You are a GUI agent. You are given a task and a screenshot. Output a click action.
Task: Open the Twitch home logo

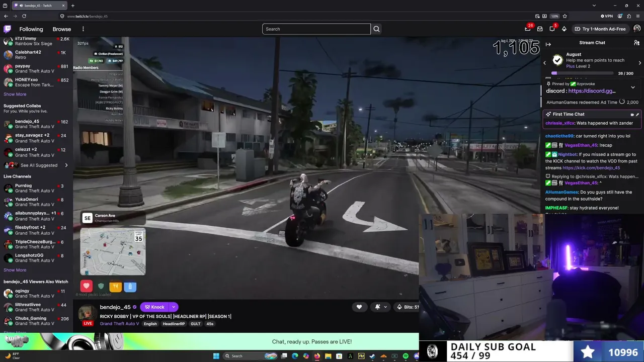pyautogui.click(x=8, y=29)
